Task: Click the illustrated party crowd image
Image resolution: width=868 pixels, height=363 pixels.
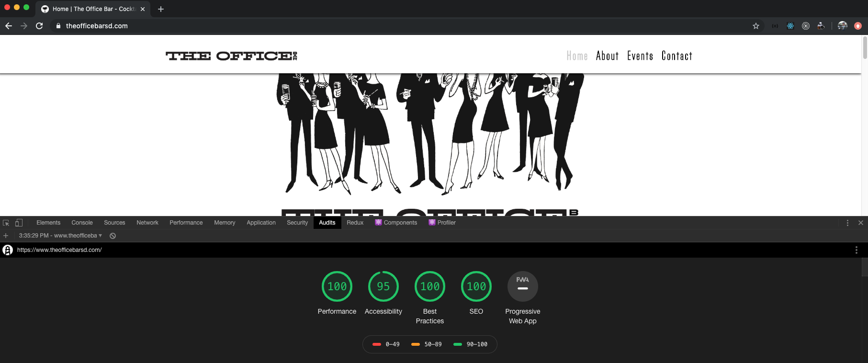Action: [430, 134]
